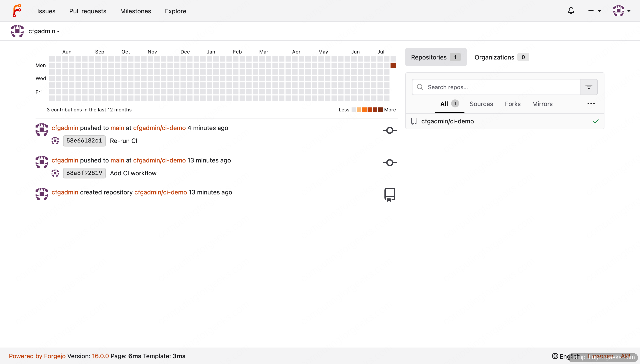Open version 16.0.0 link
Screen dimensions: 640x364
click(100, 356)
